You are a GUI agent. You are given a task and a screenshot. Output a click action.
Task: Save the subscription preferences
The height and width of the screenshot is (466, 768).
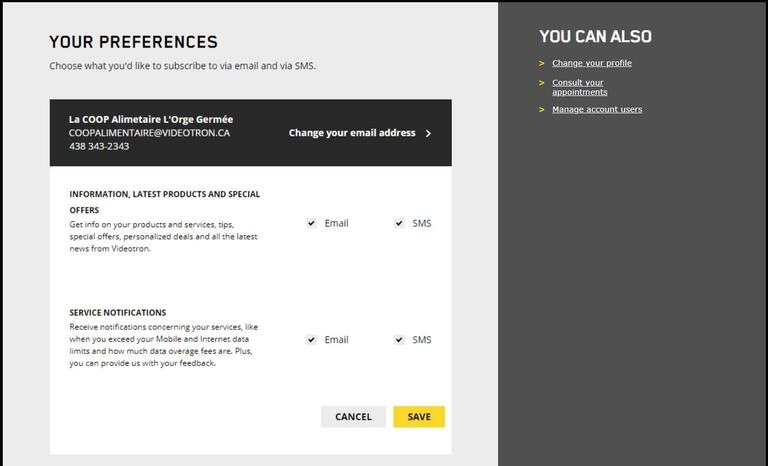[419, 417]
